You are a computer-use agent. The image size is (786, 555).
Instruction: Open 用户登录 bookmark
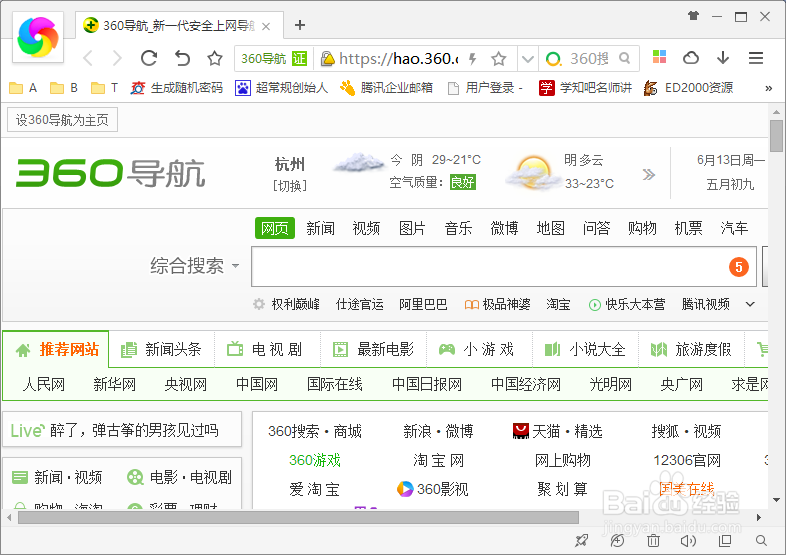click(485, 88)
